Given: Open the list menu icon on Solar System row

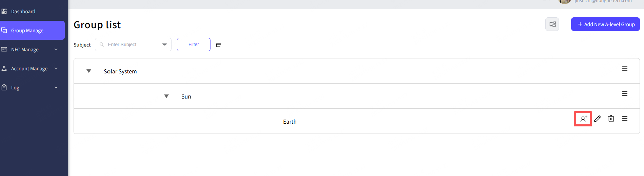Looking at the screenshot, I should 625,68.
